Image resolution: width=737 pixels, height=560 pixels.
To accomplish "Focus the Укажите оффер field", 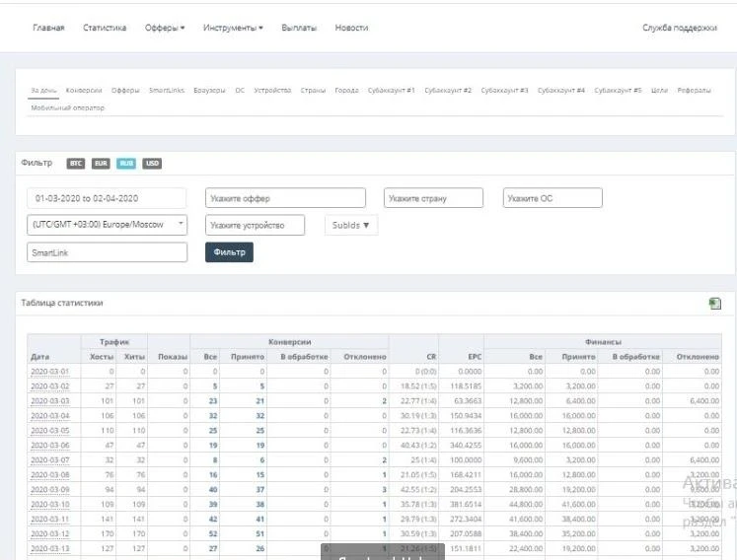I will [285, 198].
